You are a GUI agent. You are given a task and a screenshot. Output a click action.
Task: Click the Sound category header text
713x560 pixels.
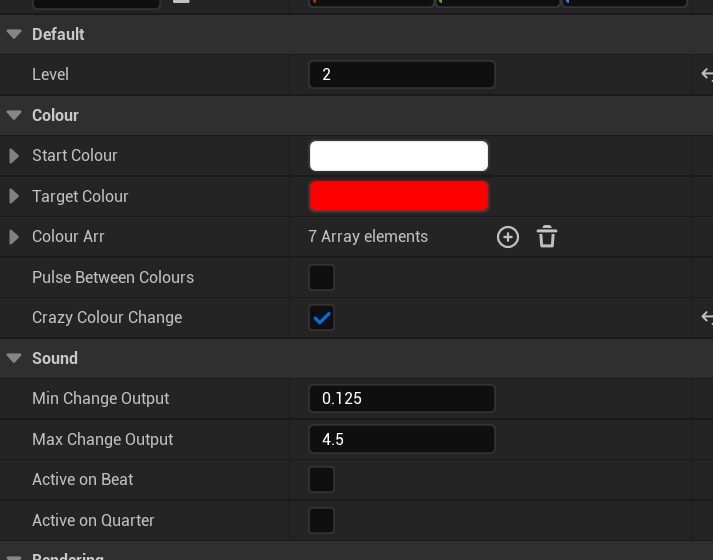click(55, 358)
